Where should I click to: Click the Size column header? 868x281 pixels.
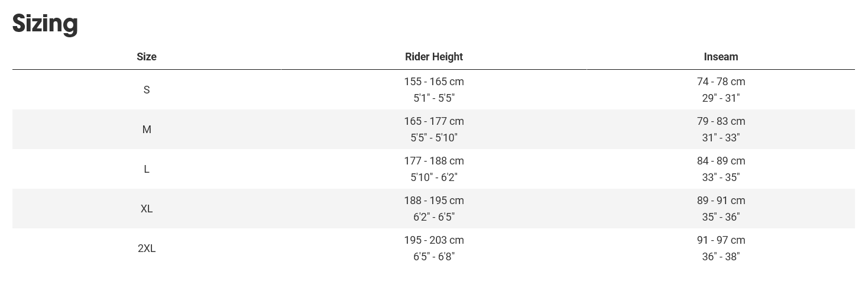[147, 57]
